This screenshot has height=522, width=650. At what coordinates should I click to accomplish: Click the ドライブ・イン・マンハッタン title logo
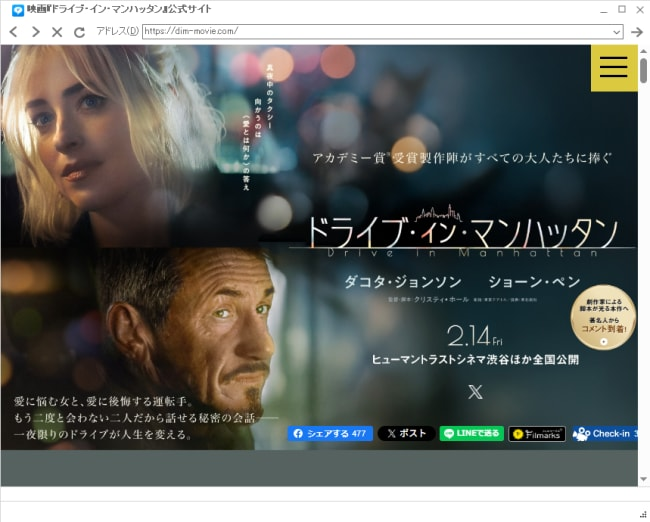(x=462, y=231)
